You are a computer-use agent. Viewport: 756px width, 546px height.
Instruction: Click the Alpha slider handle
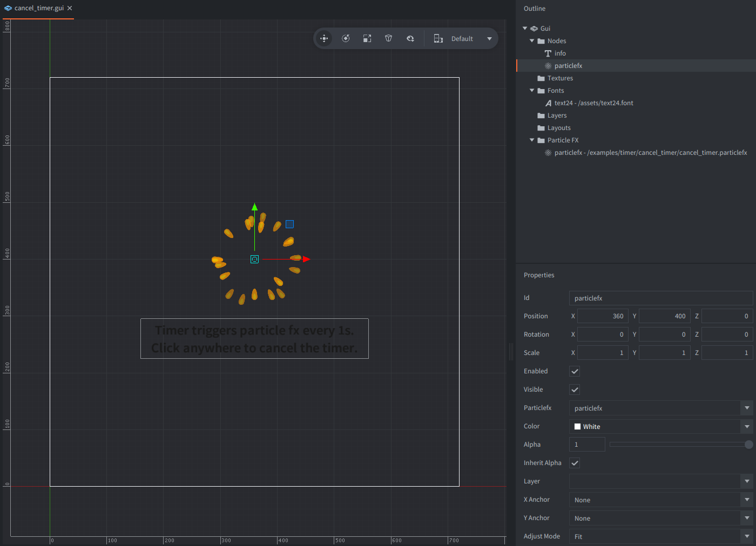click(748, 445)
